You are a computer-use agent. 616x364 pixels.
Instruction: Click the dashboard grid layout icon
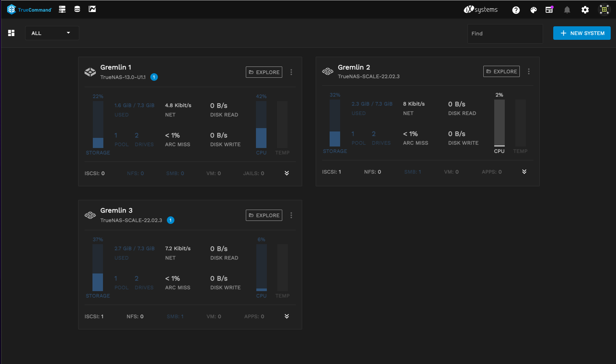[x=11, y=33]
